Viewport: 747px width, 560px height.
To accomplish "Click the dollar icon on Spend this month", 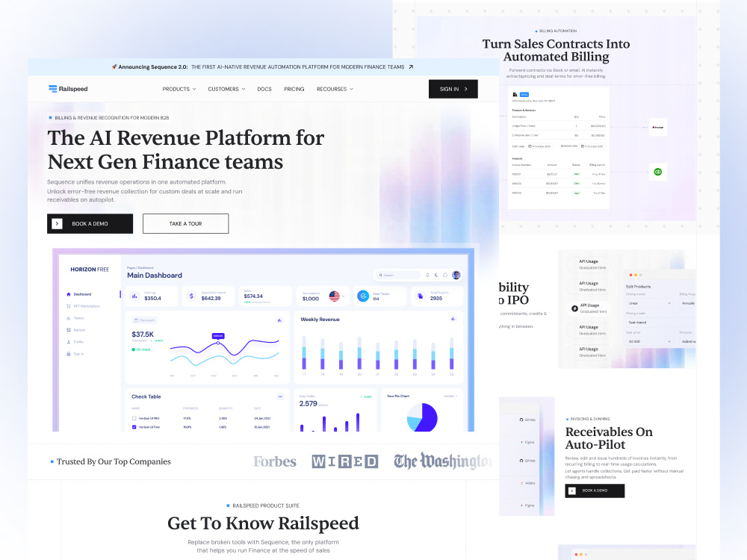I will pyautogui.click(x=191, y=296).
